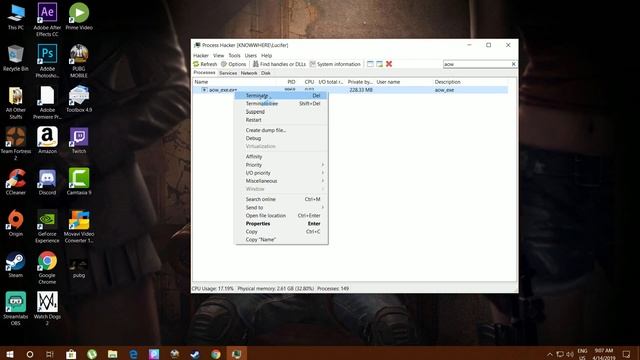Open Options from the Process Hacker toolbar
This screenshot has height=360, width=640.
[x=233, y=64]
